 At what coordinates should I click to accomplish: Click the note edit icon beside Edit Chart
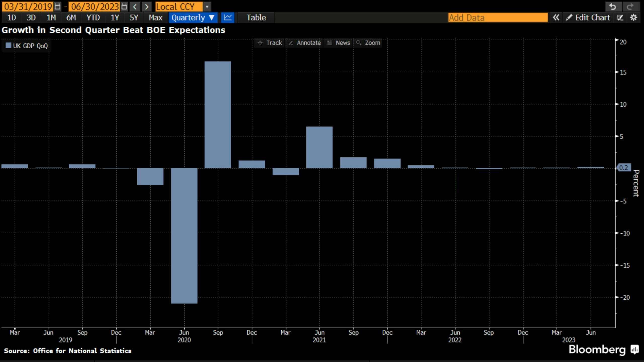click(620, 18)
